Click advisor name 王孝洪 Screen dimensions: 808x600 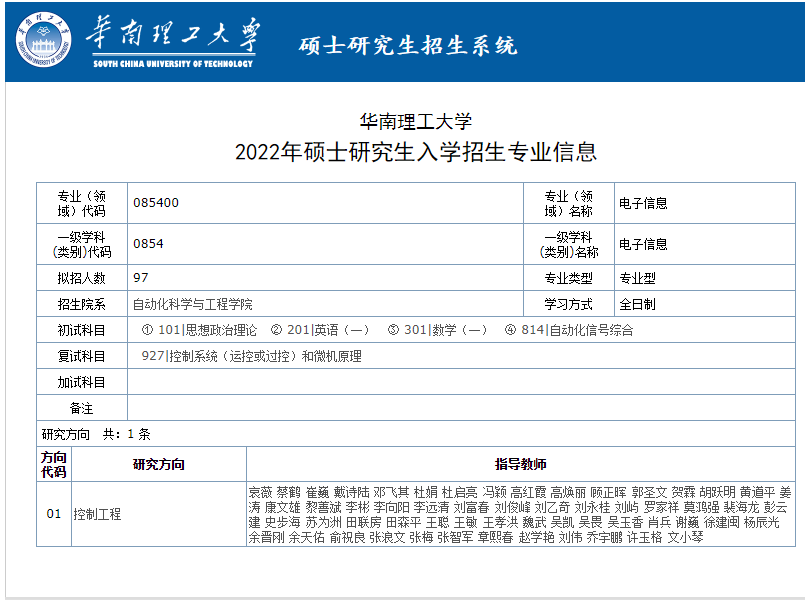[x=501, y=522]
